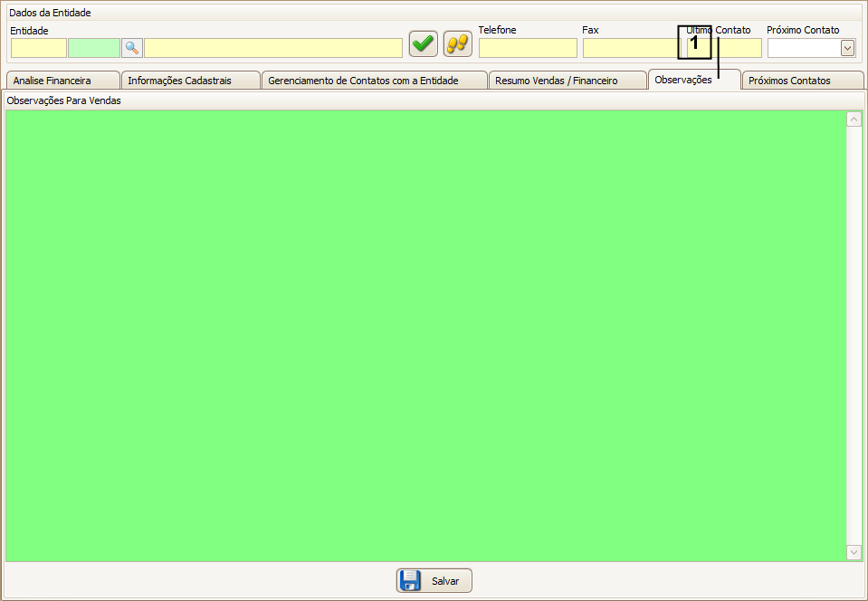
Task: Click into the Fax field
Action: [x=629, y=48]
